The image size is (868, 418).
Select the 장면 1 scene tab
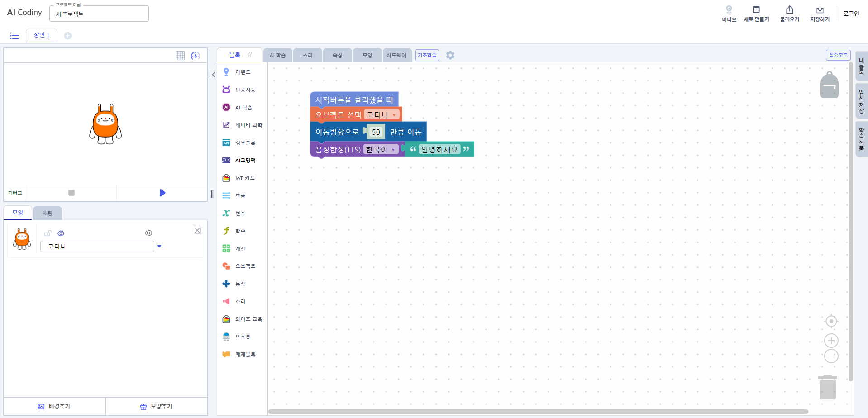pyautogui.click(x=42, y=35)
